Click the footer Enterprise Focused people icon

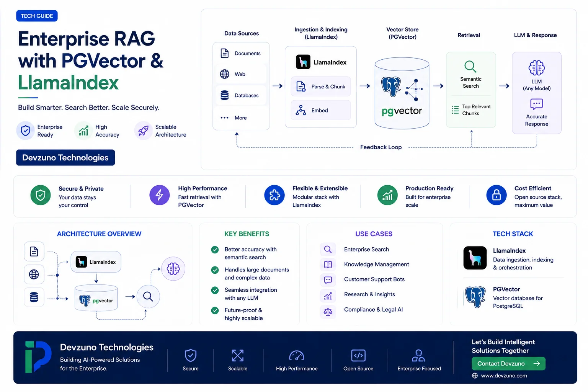pyautogui.click(x=418, y=356)
